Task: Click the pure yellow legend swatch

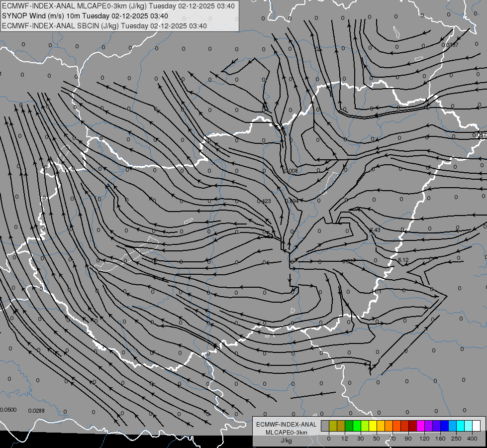Action: [373, 426]
